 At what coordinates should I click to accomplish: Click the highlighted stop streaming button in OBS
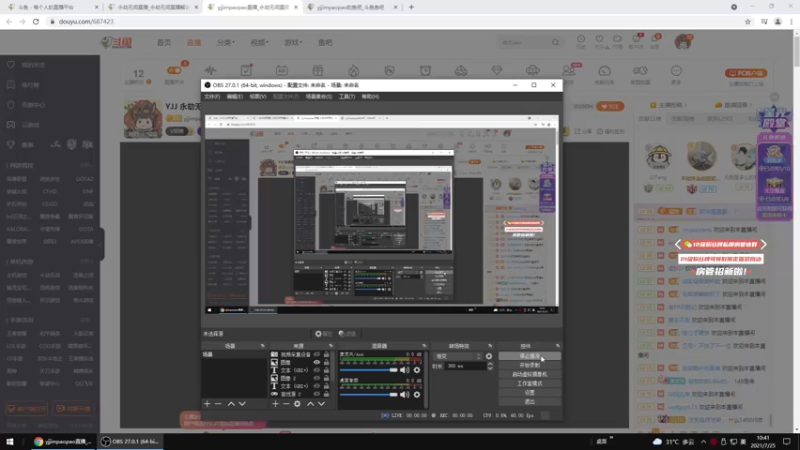pos(530,356)
